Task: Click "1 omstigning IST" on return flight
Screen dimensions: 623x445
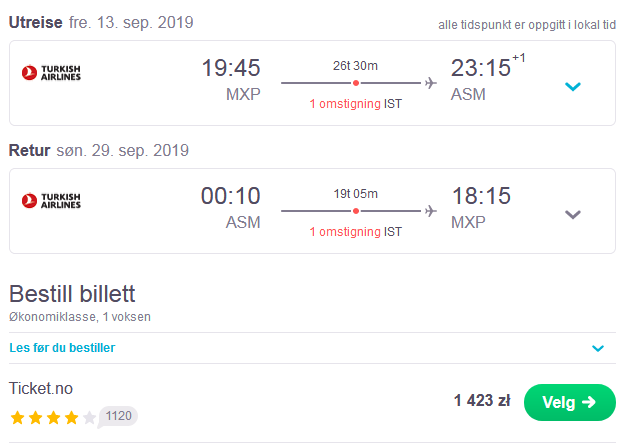Action: point(356,232)
